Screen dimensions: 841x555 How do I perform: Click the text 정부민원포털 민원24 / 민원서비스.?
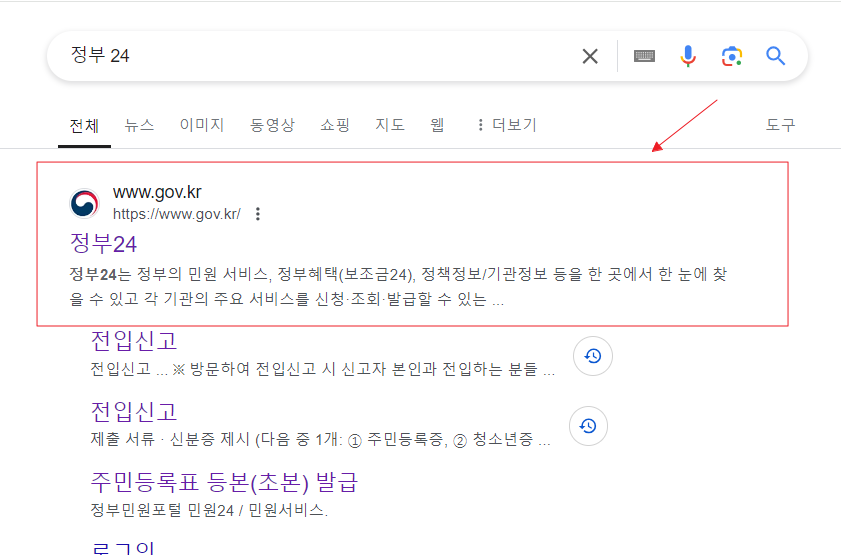pos(209,510)
